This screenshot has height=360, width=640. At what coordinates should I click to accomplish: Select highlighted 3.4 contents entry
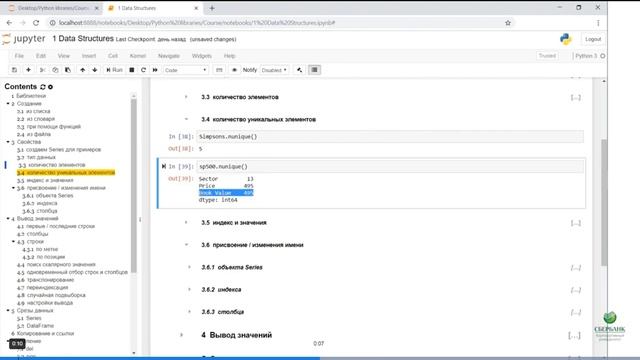(x=66, y=173)
